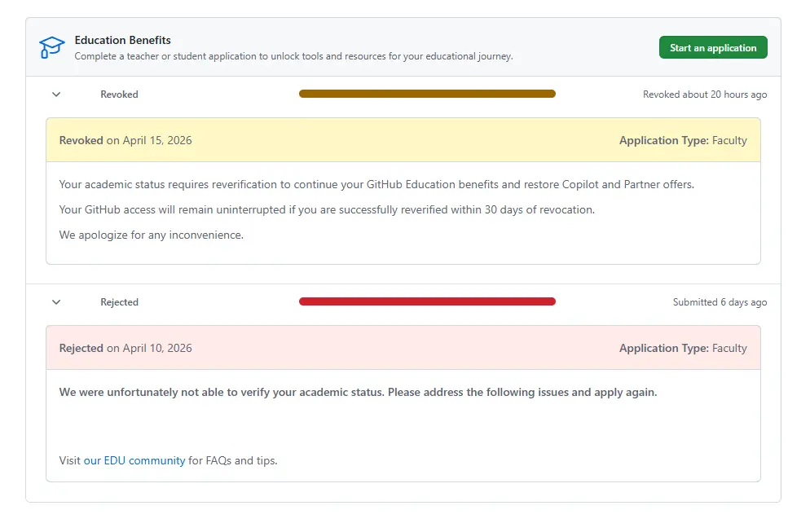Collapse the Revoked application chevron
Screen dimensions: 810x532
click(56, 95)
